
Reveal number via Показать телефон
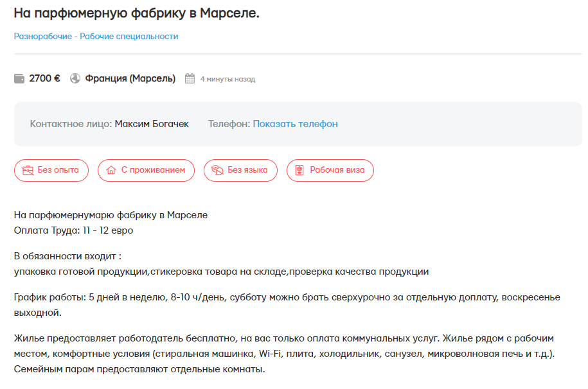(x=295, y=124)
